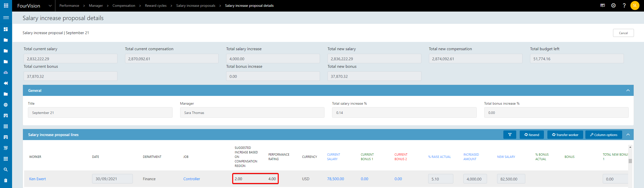Click the Total new salary field
Viewport: 644px width, 188px height.
pos(374,58)
